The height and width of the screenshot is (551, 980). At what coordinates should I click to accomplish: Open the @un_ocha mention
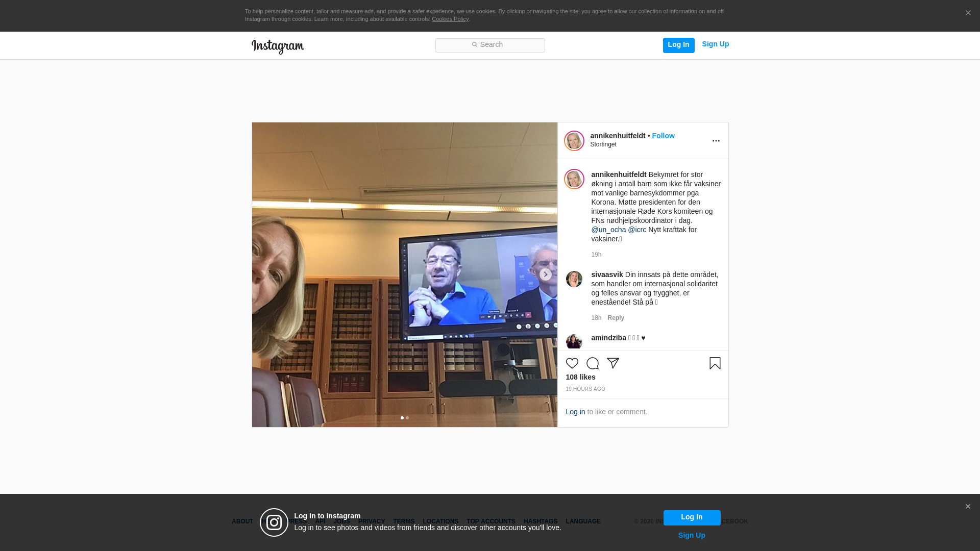[608, 230]
